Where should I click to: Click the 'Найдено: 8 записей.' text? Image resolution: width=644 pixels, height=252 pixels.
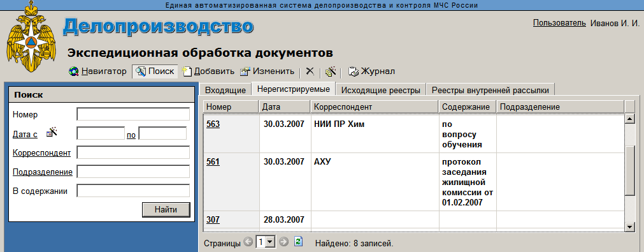pos(354,243)
